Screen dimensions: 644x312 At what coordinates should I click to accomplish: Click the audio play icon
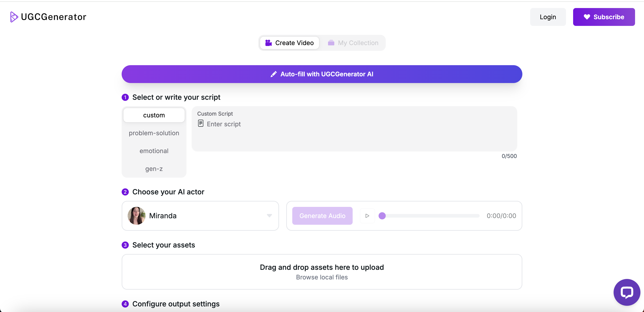pyautogui.click(x=367, y=216)
